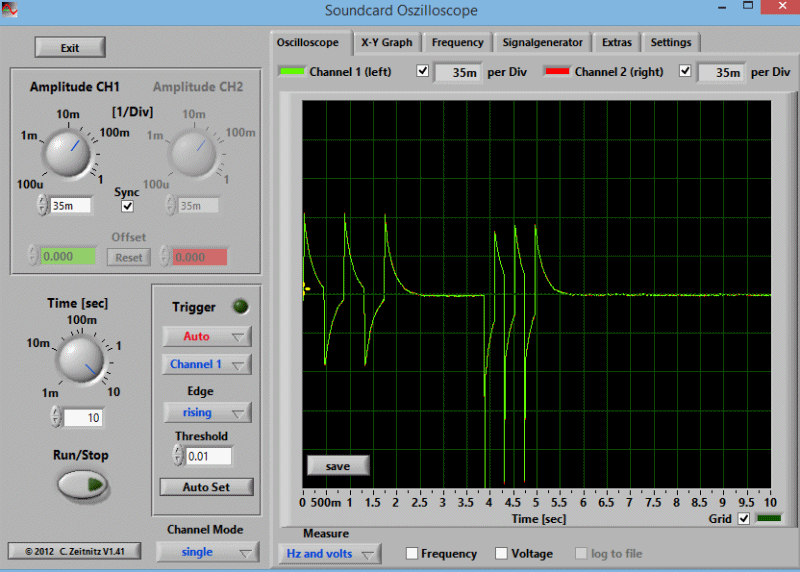Click the Threshold 0.01 input field
This screenshot has width=800, height=572.
209,456
